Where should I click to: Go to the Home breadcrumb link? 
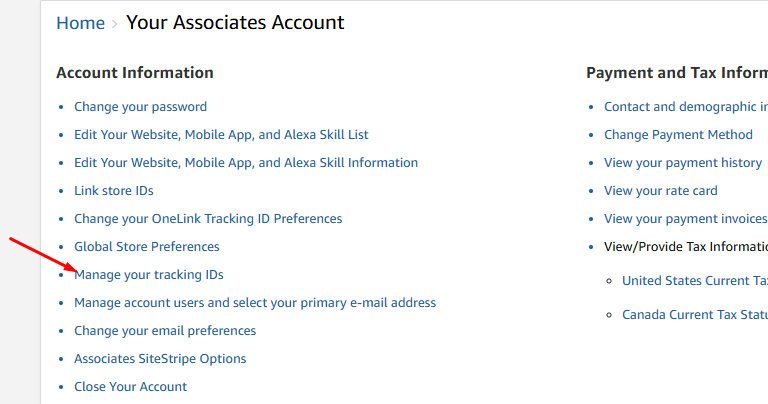pyautogui.click(x=80, y=23)
